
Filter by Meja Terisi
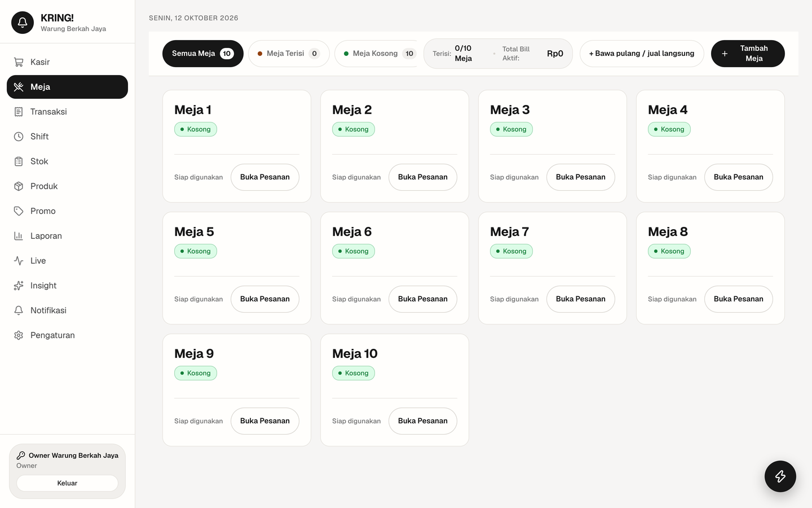pos(289,54)
